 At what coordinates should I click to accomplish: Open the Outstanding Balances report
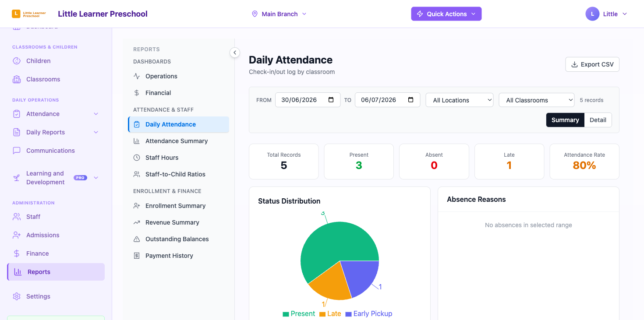(179, 239)
